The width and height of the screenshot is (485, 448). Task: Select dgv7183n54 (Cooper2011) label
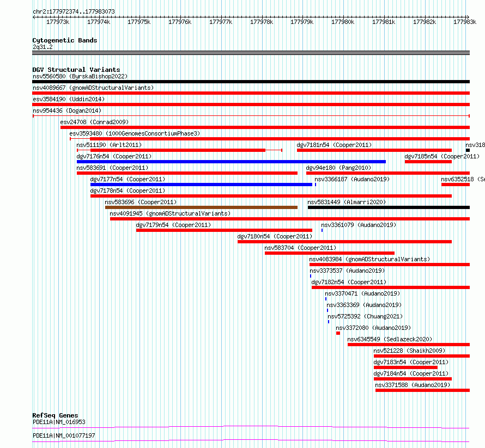(411, 362)
